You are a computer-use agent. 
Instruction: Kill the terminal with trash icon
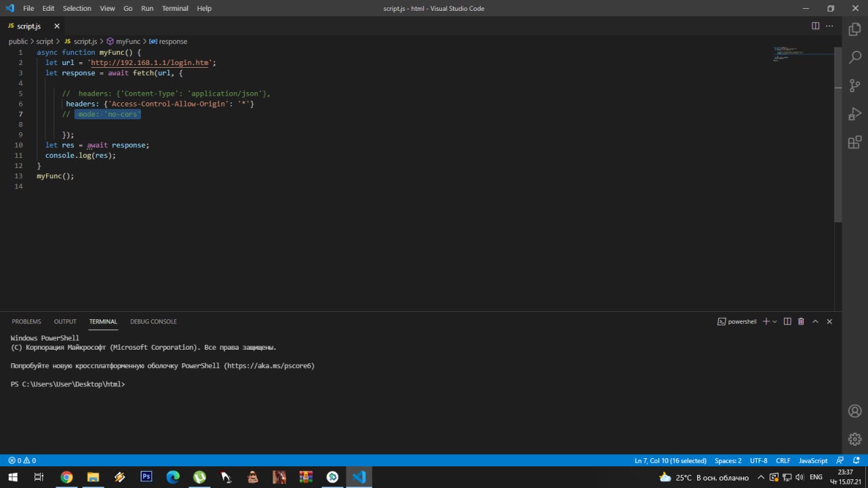[x=801, y=321]
